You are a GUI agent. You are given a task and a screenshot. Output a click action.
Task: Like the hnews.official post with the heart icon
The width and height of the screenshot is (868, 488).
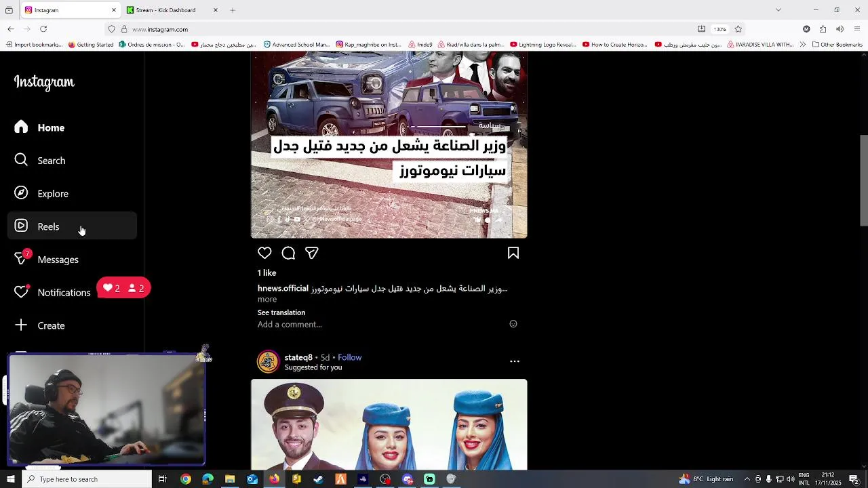click(x=264, y=253)
